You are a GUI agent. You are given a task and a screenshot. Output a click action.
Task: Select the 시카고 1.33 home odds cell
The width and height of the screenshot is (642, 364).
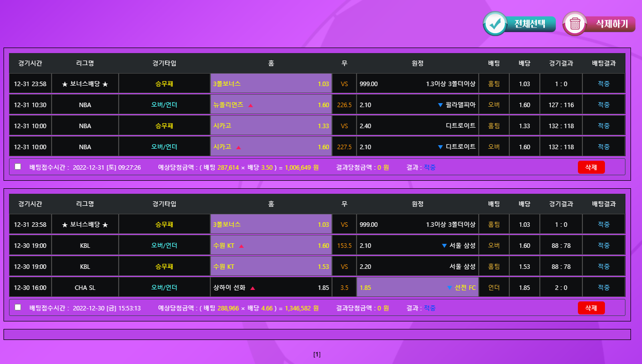pos(271,126)
